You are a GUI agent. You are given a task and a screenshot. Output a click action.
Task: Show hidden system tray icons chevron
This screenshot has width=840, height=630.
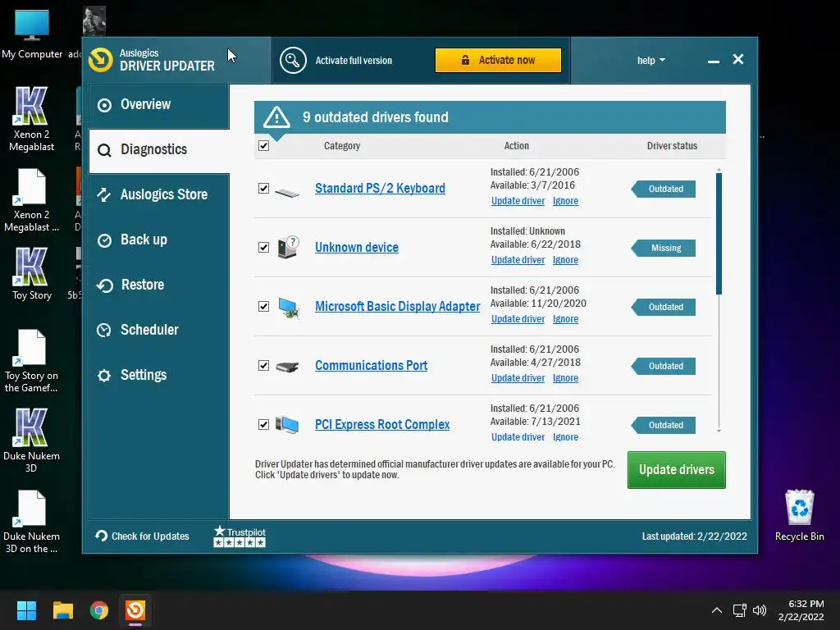717,610
